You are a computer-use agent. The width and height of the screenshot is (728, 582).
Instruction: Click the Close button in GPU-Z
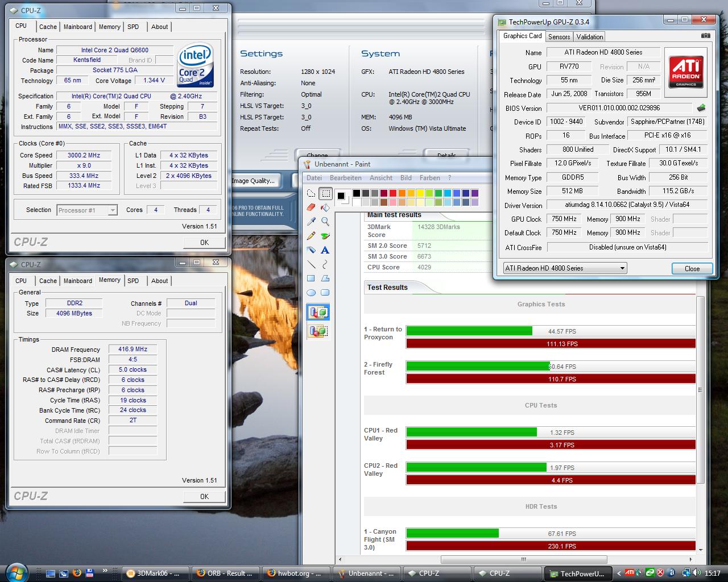pyautogui.click(x=692, y=269)
